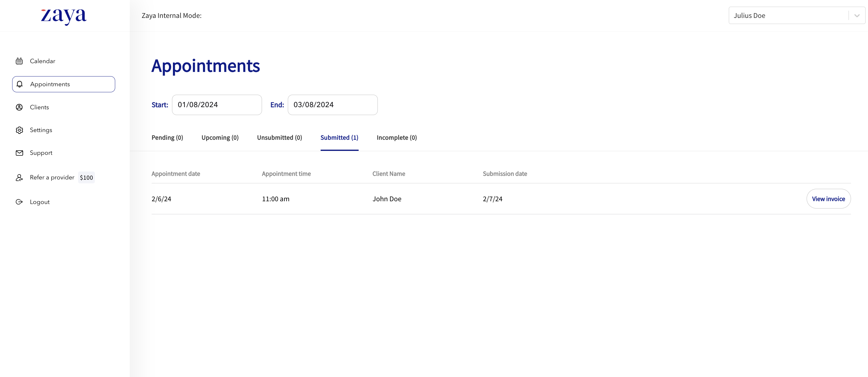
Task: Click the Settings gear icon
Action: point(19,130)
